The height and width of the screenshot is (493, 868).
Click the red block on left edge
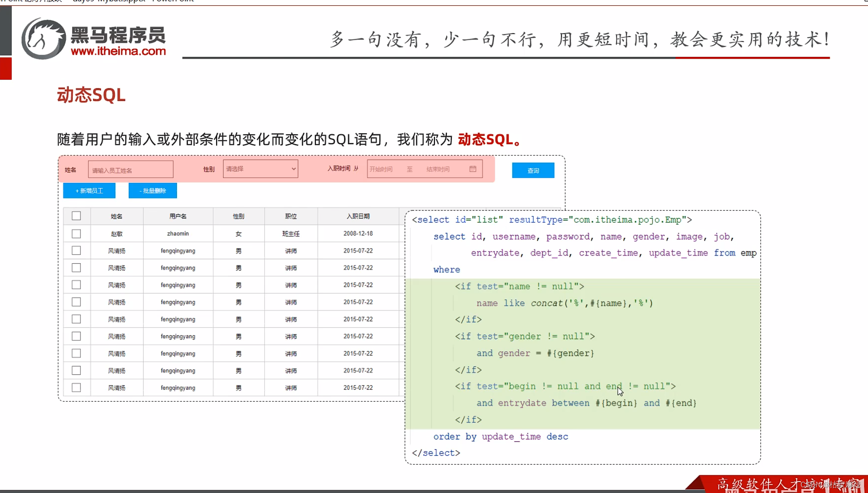click(x=6, y=68)
